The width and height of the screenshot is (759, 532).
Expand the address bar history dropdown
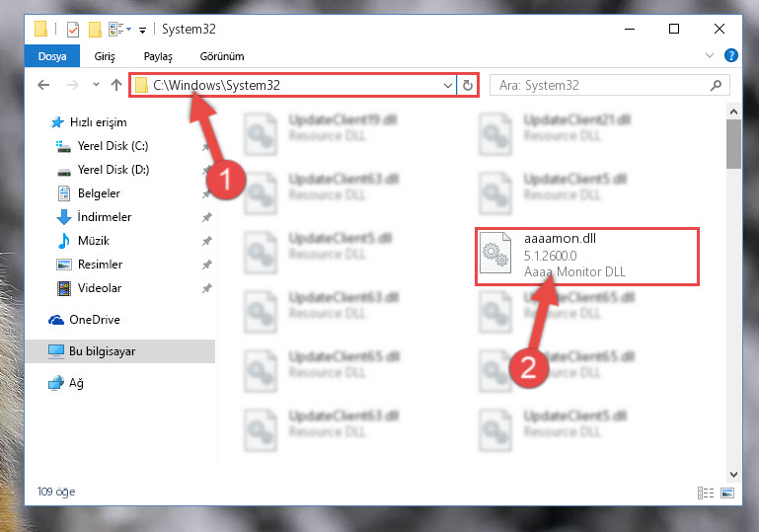pos(448,86)
